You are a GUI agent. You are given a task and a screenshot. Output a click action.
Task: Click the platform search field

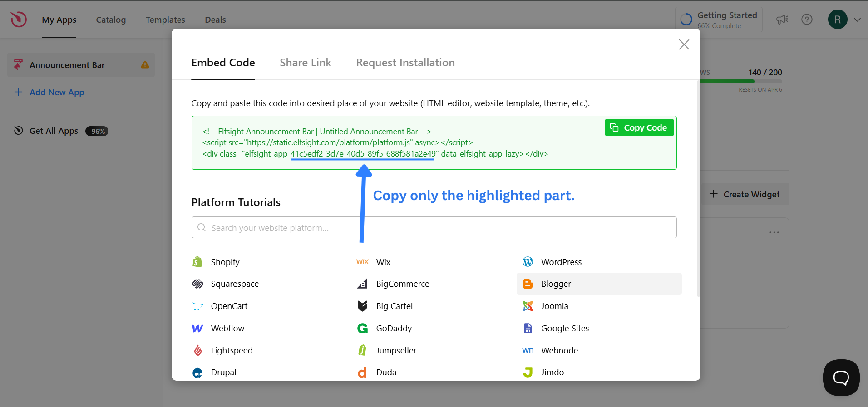[434, 227]
